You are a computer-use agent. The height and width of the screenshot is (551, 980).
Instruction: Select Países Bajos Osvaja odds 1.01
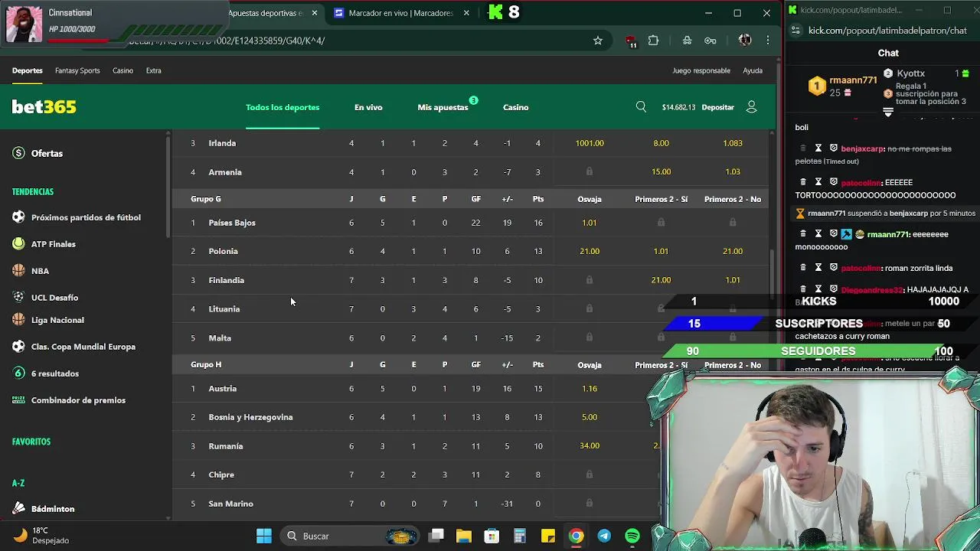[590, 223]
